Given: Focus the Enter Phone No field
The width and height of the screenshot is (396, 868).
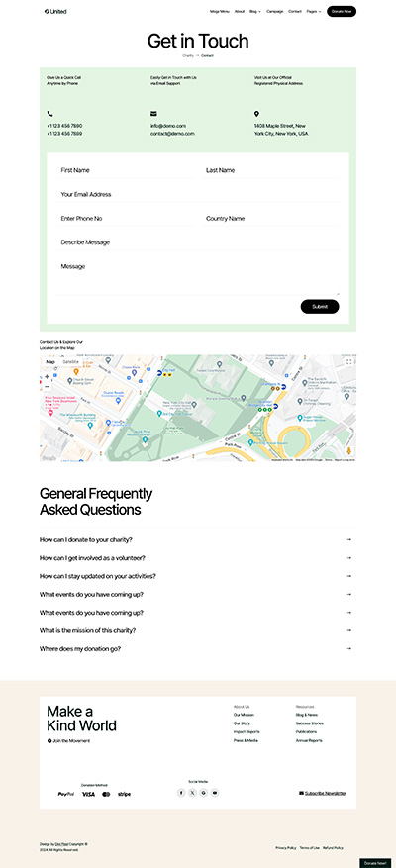Looking at the screenshot, I should pos(126,219).
